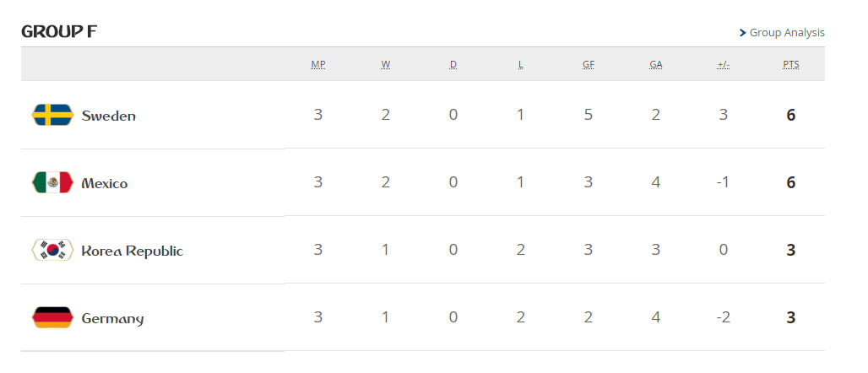Open the Mexico team name link

point(105,183)
